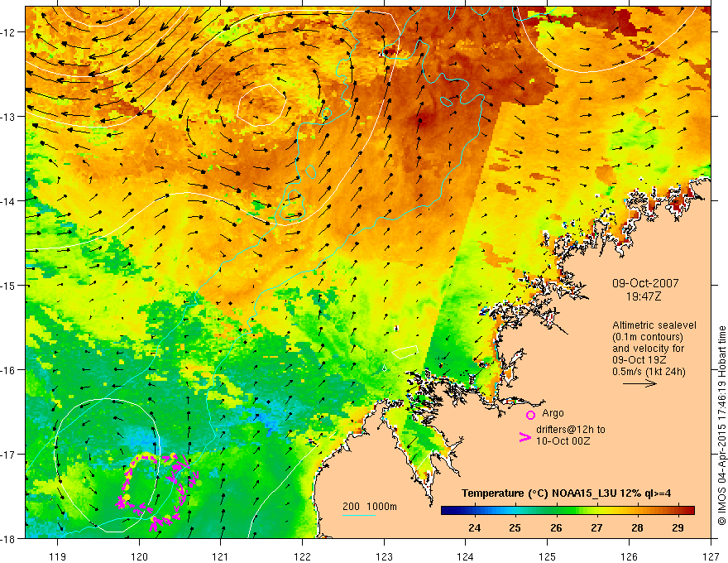Click the latitude axis label -12
Screen dimensions: 728x563
(x=9, y=32)
